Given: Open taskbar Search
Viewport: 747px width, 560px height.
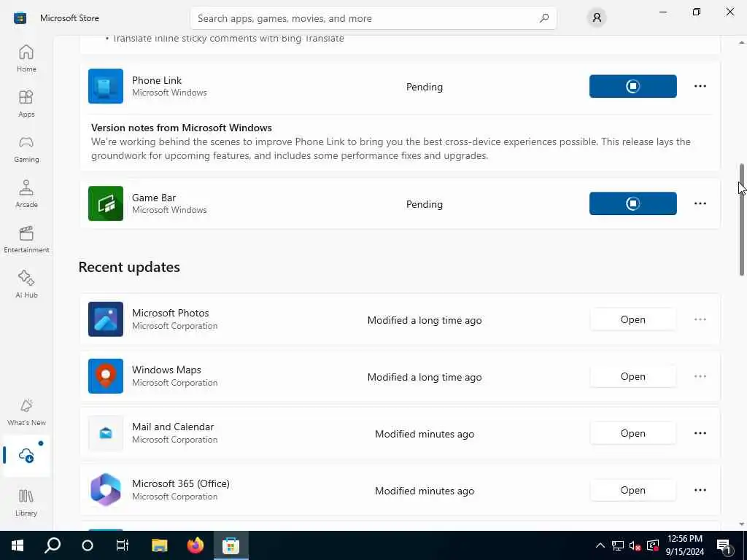Looking at the screenshot, I should point(53,545).
